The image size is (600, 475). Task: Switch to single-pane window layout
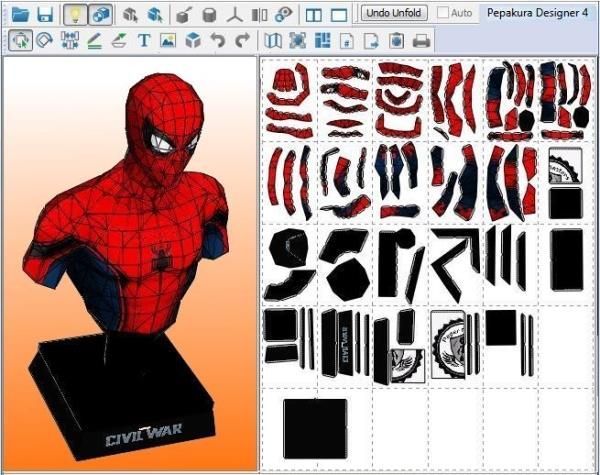coord(339,15)
